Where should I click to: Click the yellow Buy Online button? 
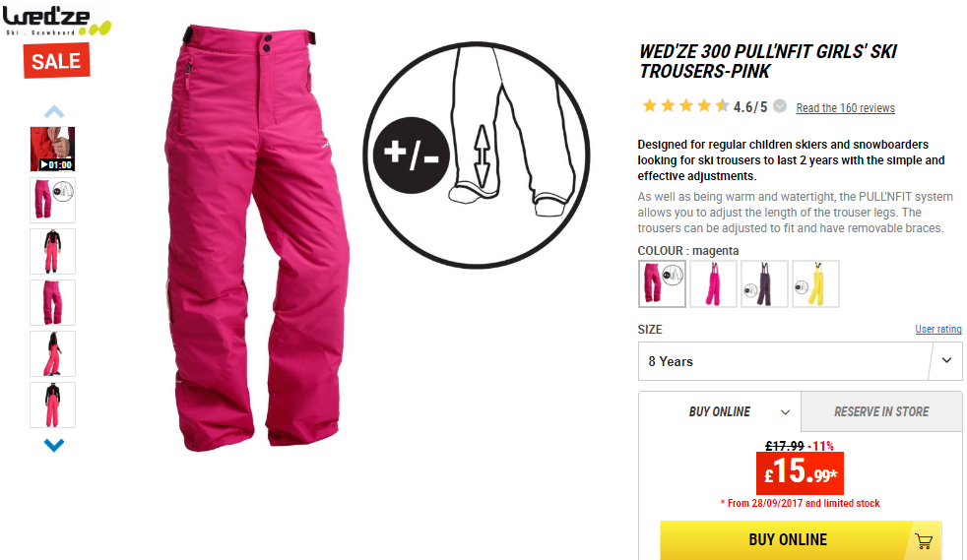(x=801, y=539)
